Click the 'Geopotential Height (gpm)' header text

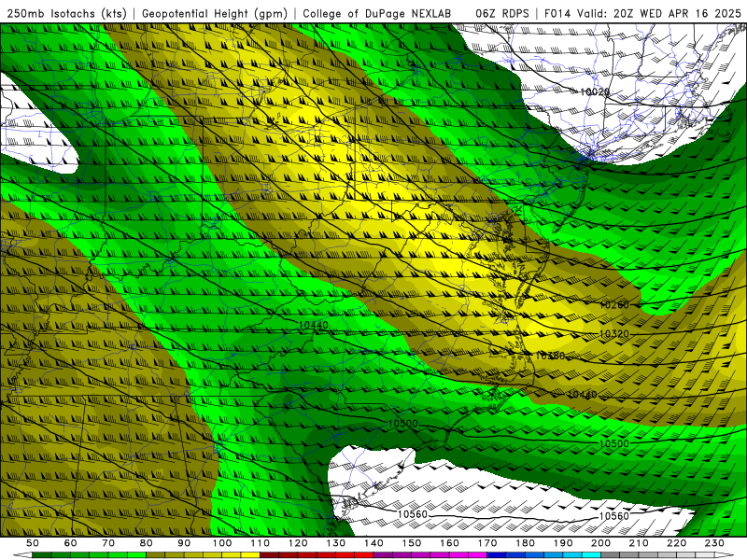[x=215, y=14]
